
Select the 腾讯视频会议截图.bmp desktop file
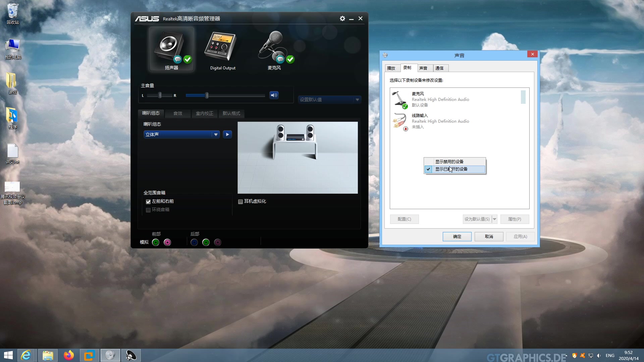coord(13,193)
